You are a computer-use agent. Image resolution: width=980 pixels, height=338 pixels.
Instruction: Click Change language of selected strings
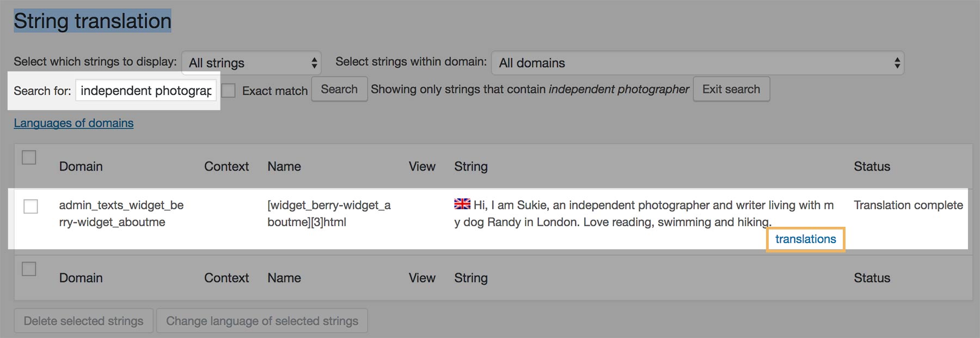coord(262,321)
